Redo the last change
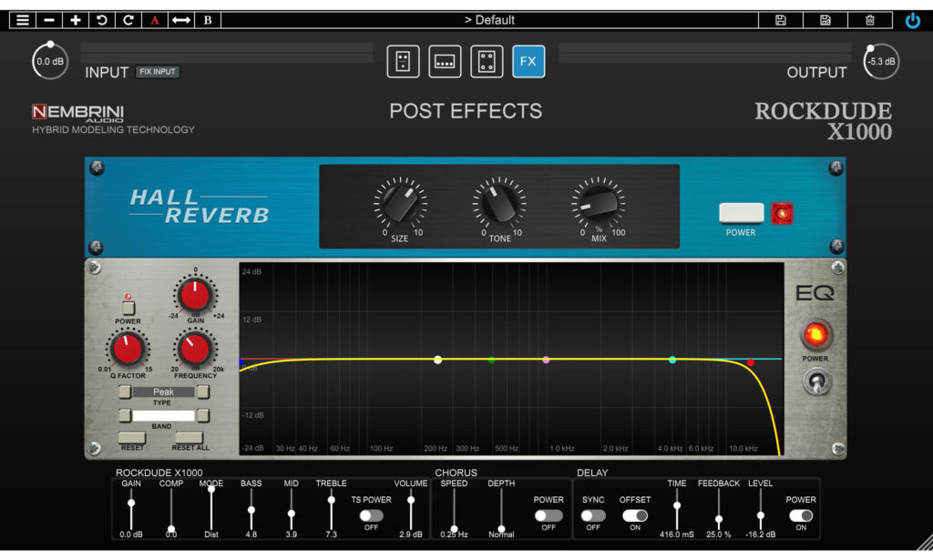 128,20
